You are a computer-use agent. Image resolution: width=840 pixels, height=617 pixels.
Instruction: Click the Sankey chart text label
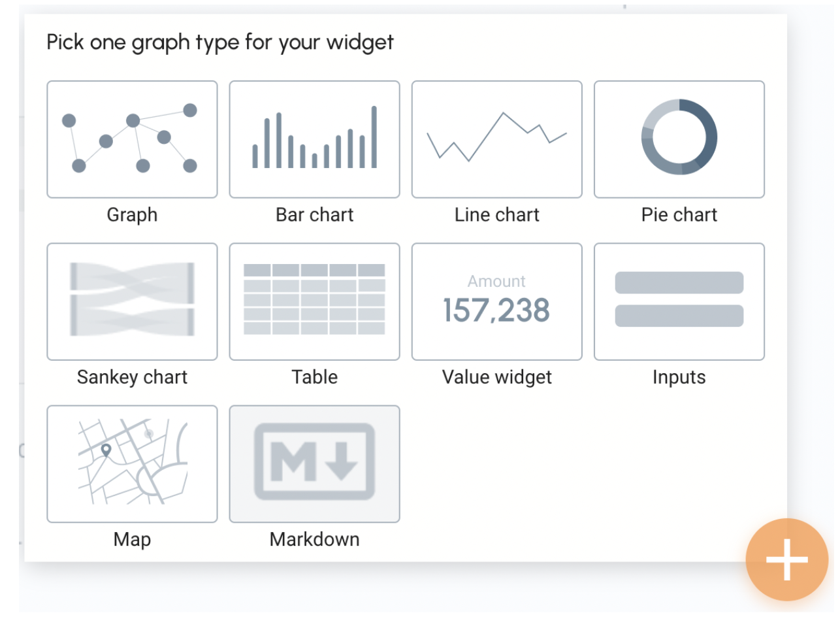point(132,377)
